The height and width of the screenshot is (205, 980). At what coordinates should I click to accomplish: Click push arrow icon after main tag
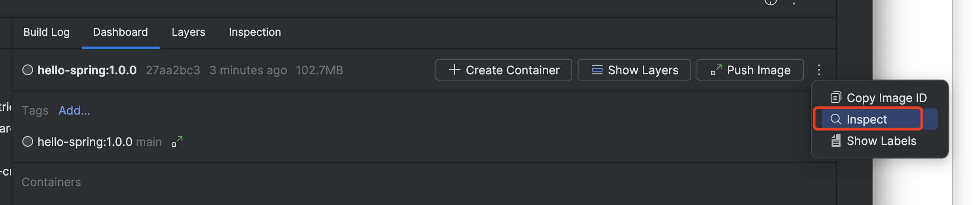(177, 142)
